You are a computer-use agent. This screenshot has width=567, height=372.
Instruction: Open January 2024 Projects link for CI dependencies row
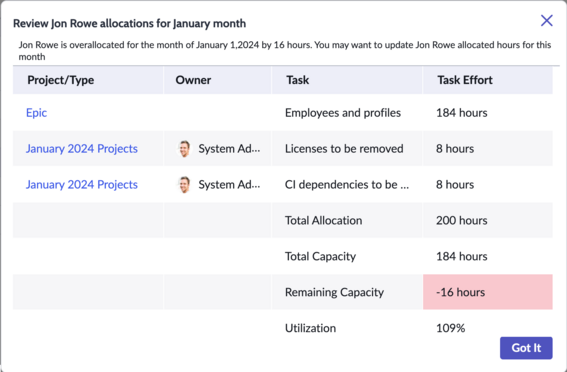(82, 184)
